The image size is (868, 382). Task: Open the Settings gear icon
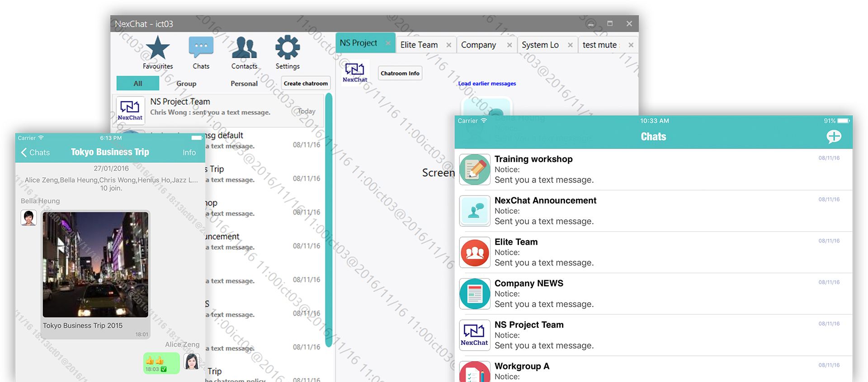[x=288, y=48]
